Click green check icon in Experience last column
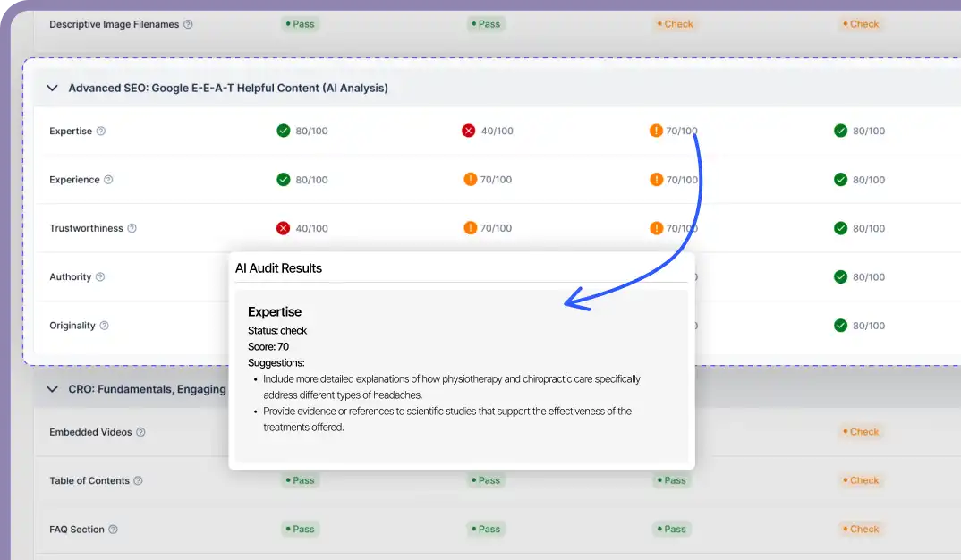 pyautogui.click(x=841, y=180)
